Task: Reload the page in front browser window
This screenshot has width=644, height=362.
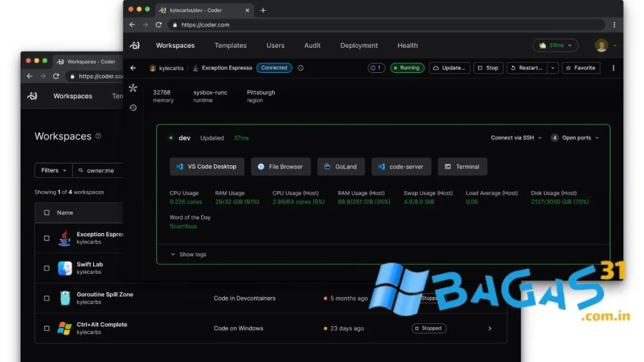Action: 158,25
